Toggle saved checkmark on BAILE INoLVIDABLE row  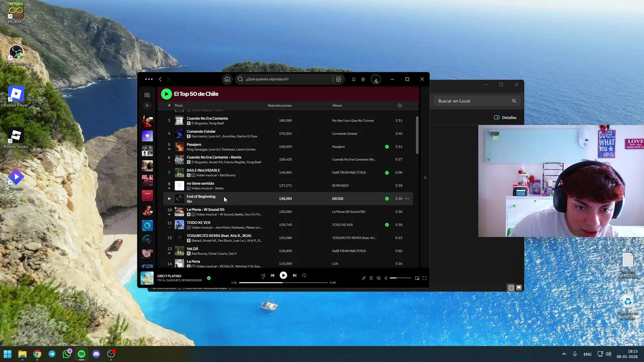pyautogui.click(x=387, y=172)
